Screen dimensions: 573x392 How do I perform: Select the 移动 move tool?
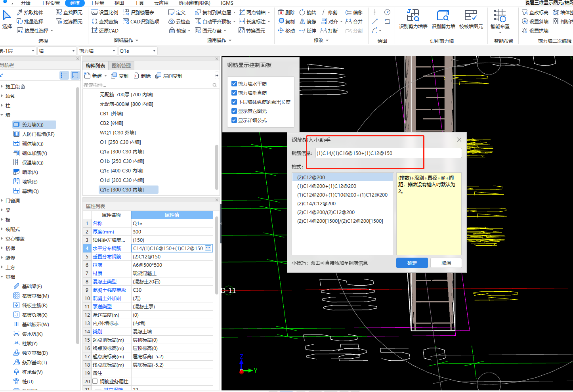286,31
